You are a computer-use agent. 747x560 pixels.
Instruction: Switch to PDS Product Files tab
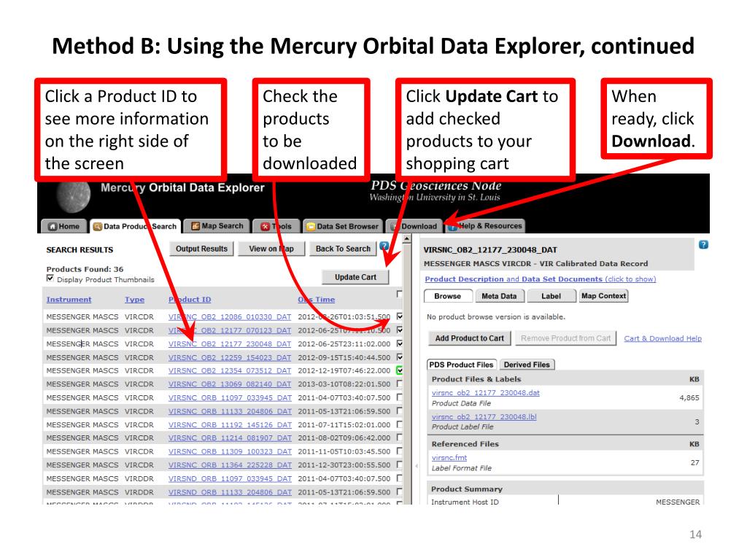pyautogui.click(x=461, y=365)
